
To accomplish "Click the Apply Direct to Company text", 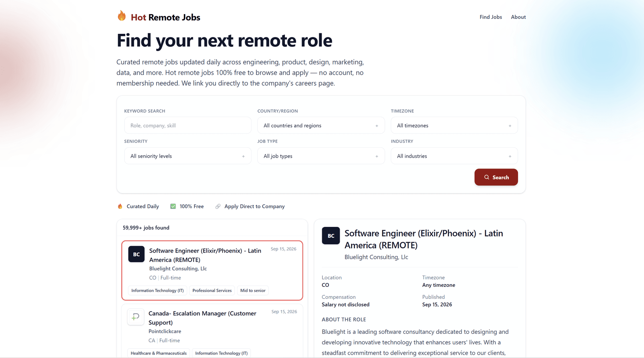I will point(254,206).
